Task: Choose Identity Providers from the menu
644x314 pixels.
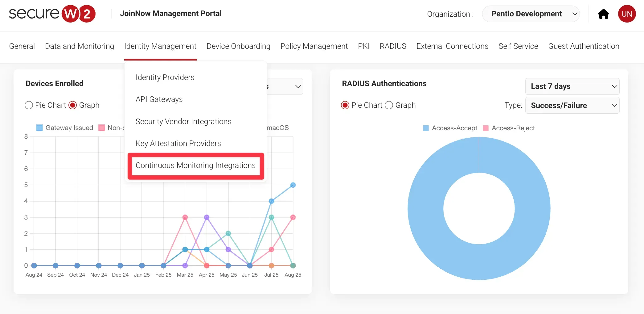Action: (165, 77)
